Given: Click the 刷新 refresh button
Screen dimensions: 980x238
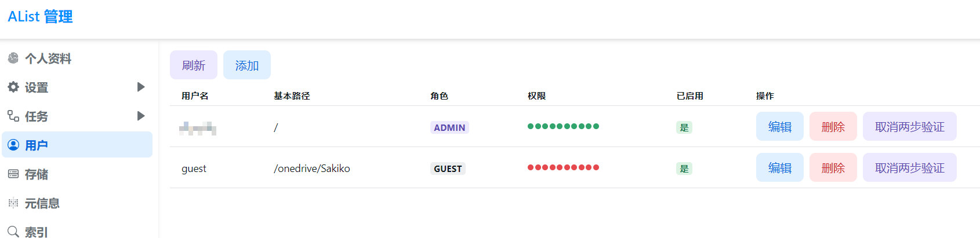Looking at the screenshot, I should (x=194, y=65).
